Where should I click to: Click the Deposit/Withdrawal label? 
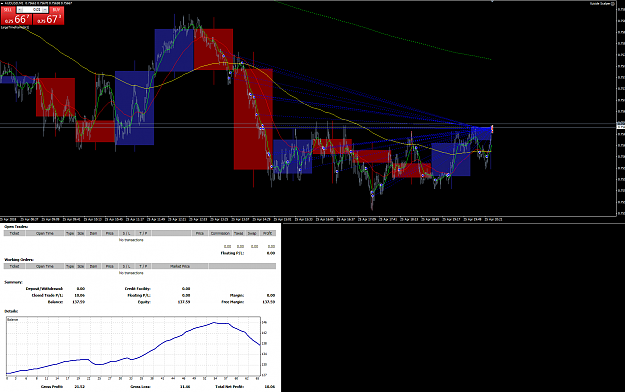click(x=44, y=288)
